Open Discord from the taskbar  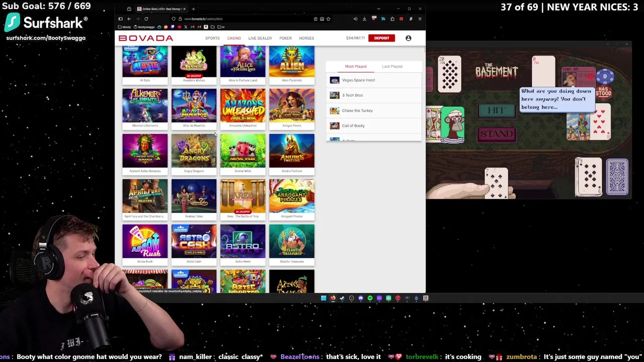click(x=361, y=298)
